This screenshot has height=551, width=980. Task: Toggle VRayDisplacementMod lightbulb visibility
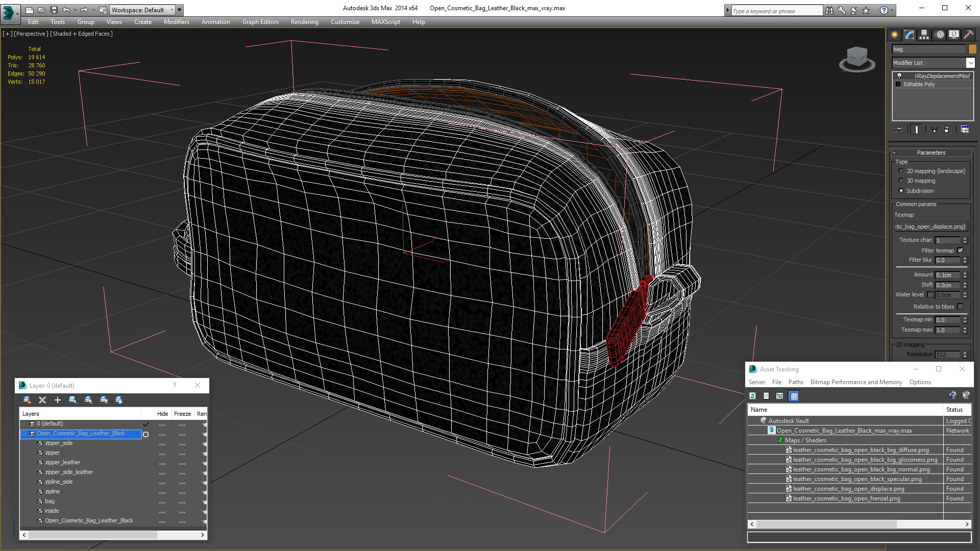point(899,76)
